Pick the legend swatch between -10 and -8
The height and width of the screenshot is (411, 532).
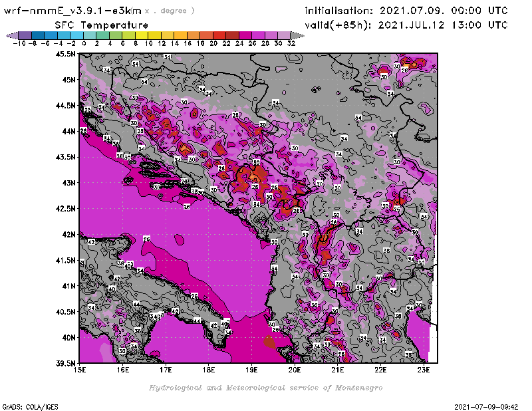click(25, 35)
